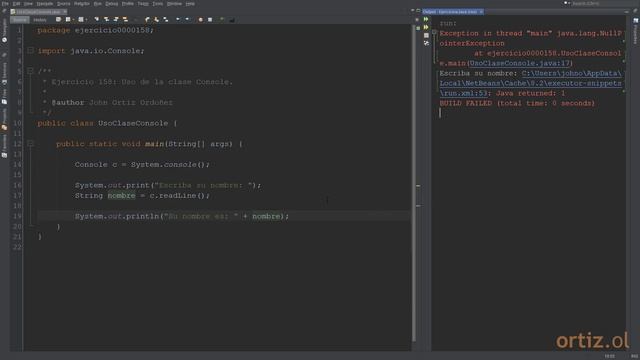
Task: Click the Search field in the top-right
Action: tap(600, 3)
